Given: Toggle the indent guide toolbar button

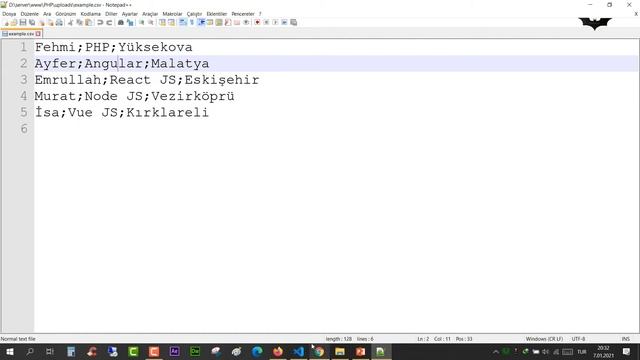Looking at the screenshot, I should pos(201,22).
